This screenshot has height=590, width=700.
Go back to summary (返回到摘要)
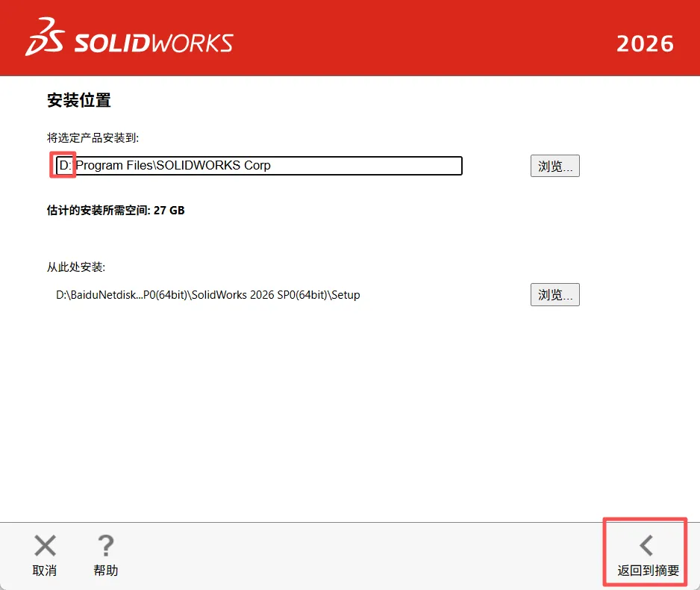646,553
